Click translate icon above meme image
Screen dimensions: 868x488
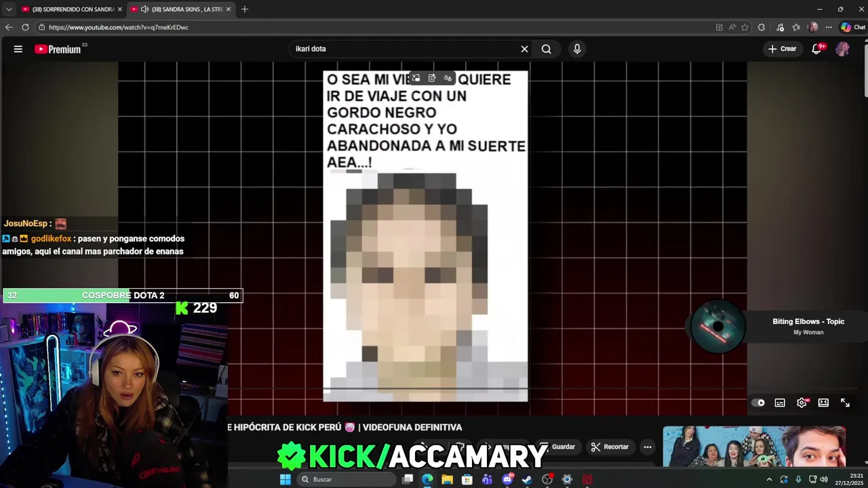448,78
